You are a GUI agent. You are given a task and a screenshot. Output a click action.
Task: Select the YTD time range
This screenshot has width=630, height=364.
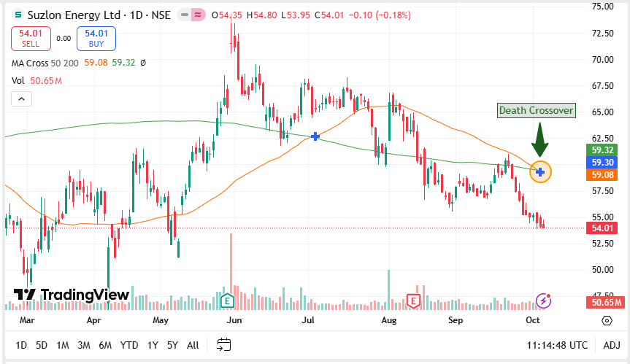[x=129, y=345]
